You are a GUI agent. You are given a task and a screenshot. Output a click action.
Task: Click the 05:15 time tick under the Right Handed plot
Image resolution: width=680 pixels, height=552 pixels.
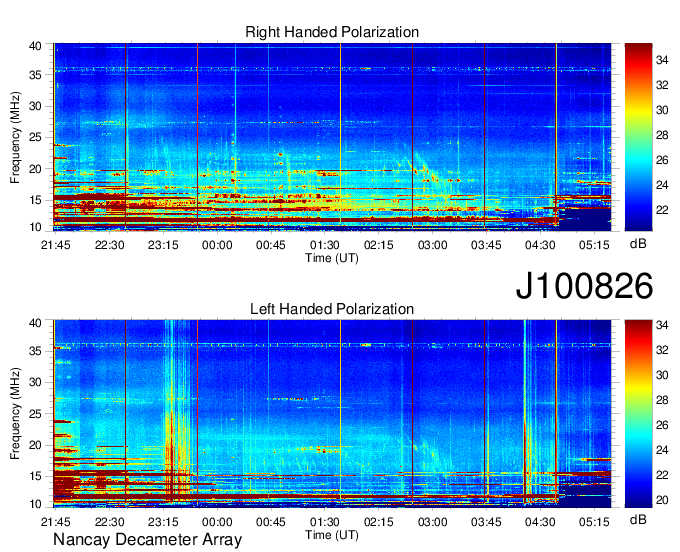click(594, 245)
